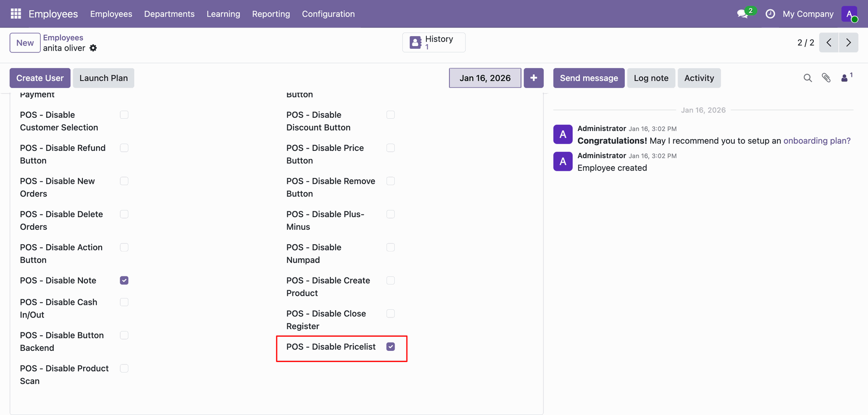Enable POS - Disable Numpad checkbox
Viewport: 868px width, 415px height.
[391, 247]
